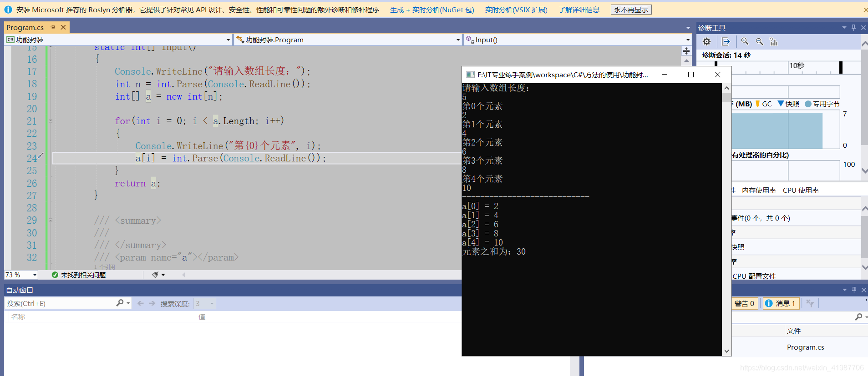Click the error list search magnifier
Viewport: 868px width, 376px height.
[x=858, y=316]
